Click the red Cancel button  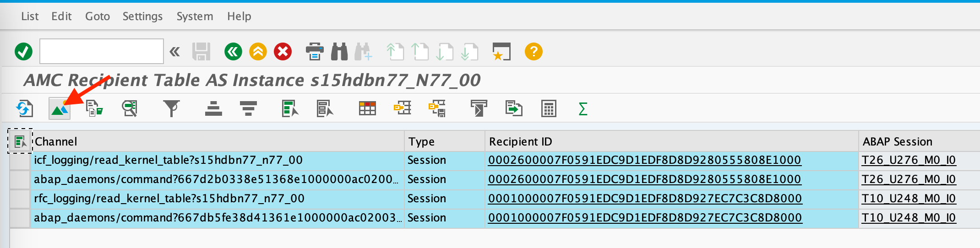[283, 52]
